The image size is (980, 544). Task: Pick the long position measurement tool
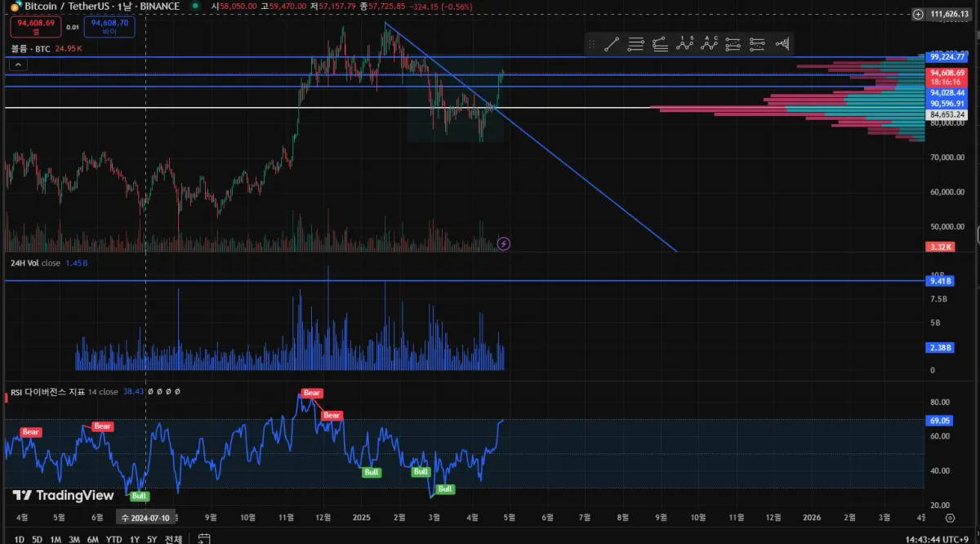[x=733, y=44]
